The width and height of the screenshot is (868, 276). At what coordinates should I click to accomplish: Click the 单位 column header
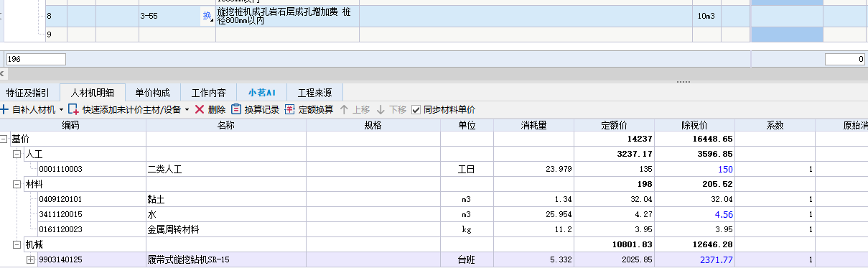(x=467, y=124)
